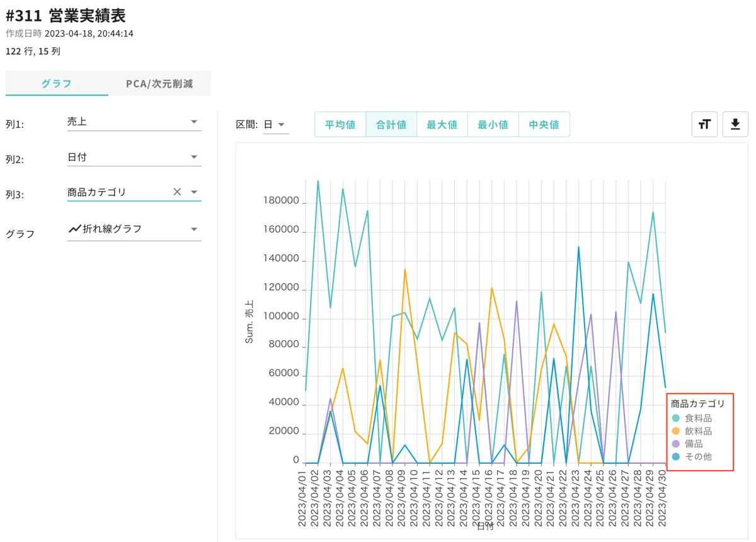Select the 平均値 aggregation
Image resolution: width=756 pixels, height=542 pixels.
(340, 124)
